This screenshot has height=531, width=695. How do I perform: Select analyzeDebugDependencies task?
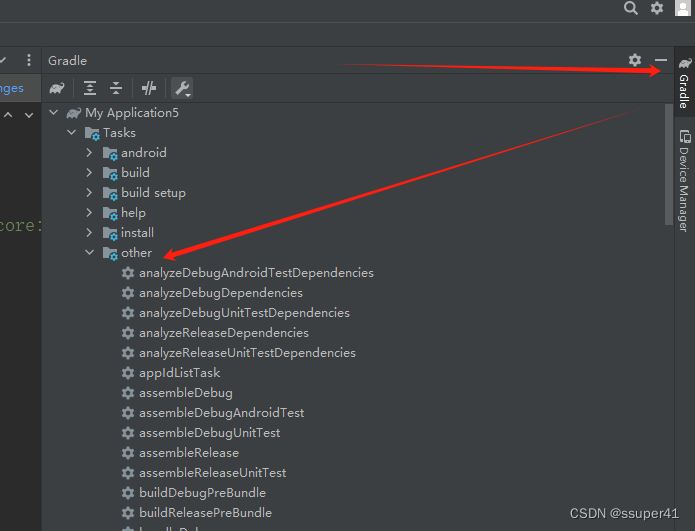click(221, 293)
